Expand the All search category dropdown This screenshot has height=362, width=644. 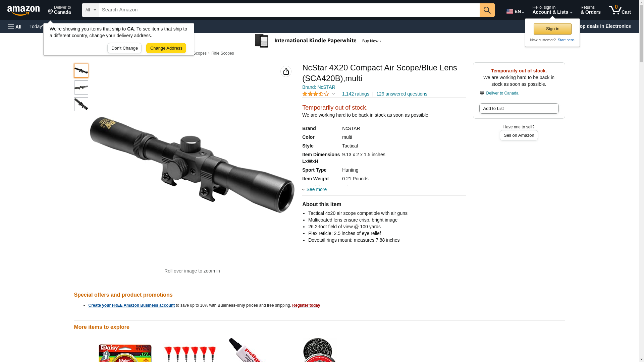(x=91, y=10)
